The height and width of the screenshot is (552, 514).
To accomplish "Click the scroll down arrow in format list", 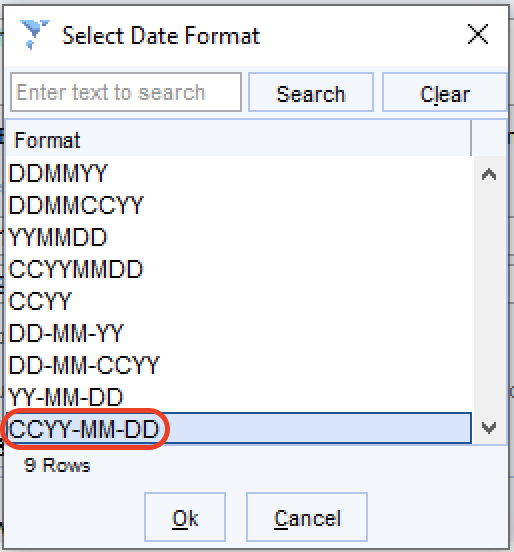I will point(489,428).
